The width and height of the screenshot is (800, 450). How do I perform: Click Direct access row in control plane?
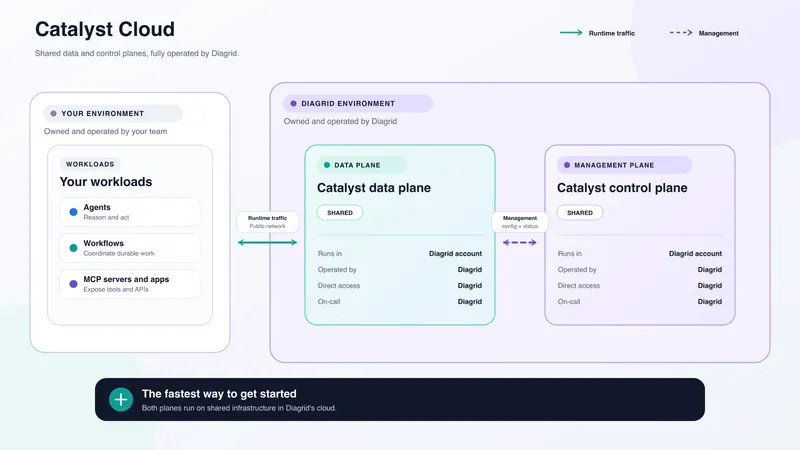pyautogui.click(x=640, y=285)
